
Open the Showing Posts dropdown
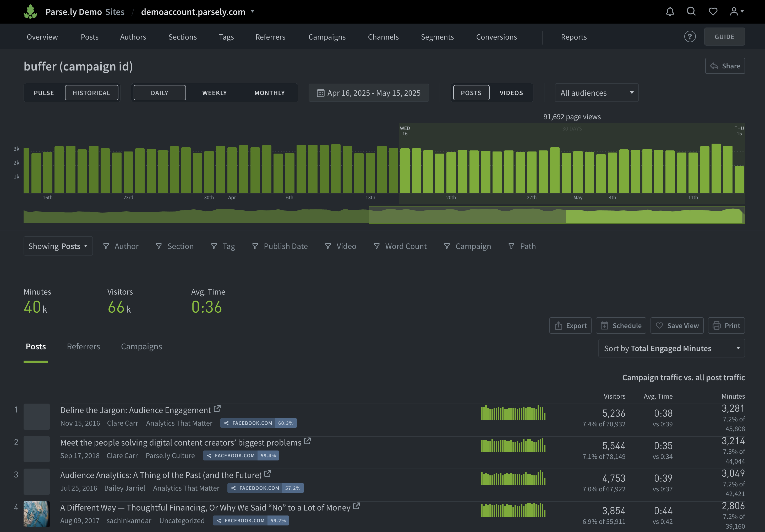coord(58,246)
